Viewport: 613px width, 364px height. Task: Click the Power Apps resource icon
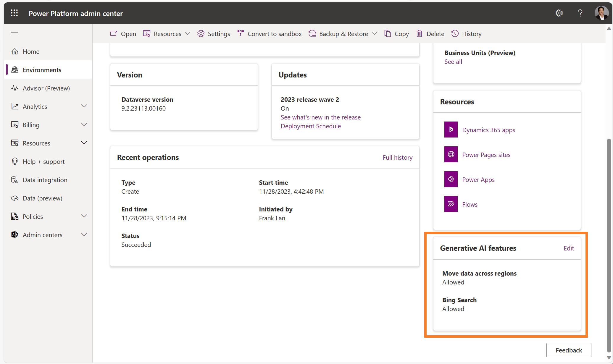click(451, 179)
